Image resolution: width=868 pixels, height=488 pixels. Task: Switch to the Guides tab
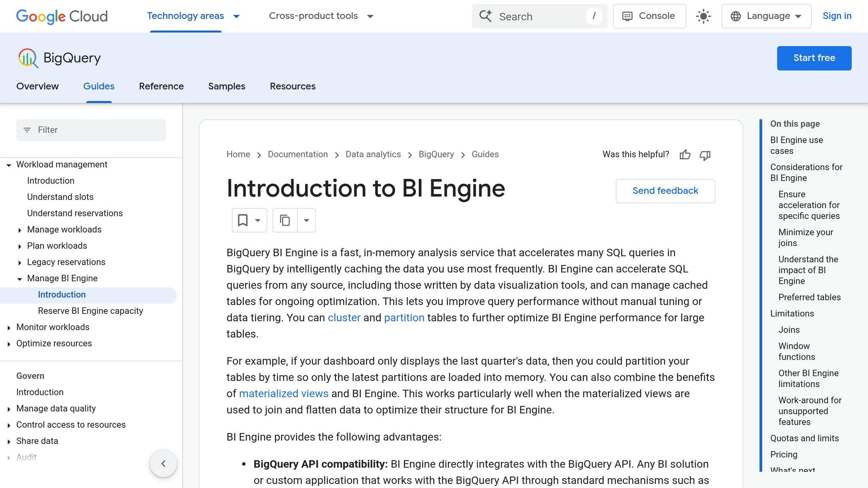[99, 86]
